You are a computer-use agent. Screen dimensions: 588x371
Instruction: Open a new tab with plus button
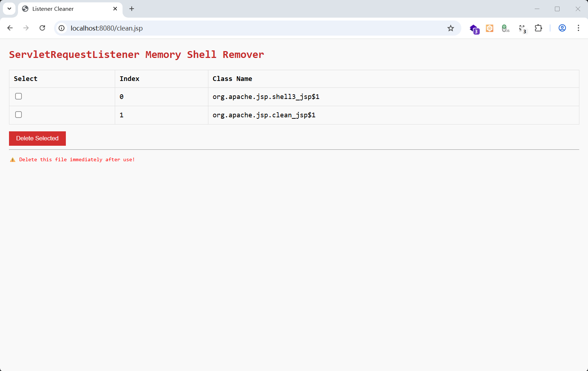(x=132, y=9)
